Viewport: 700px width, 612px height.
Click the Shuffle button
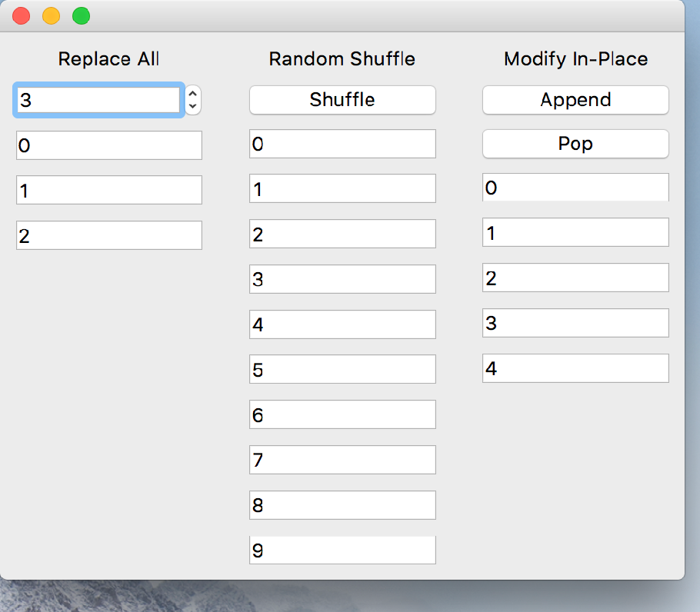tap(342, 100)
